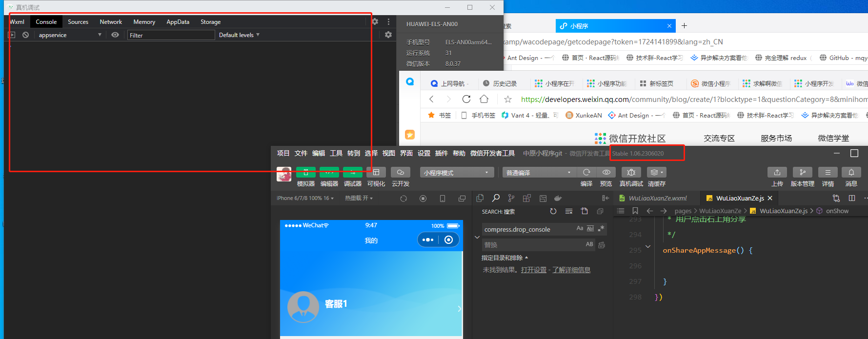This screenshot has width=868, height=339.
Task: Open the Docker whale icon in sidebar
Action: 558,198
